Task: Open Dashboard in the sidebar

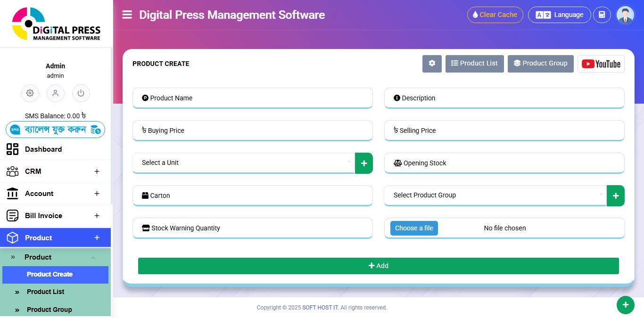Action: [56, 149]
